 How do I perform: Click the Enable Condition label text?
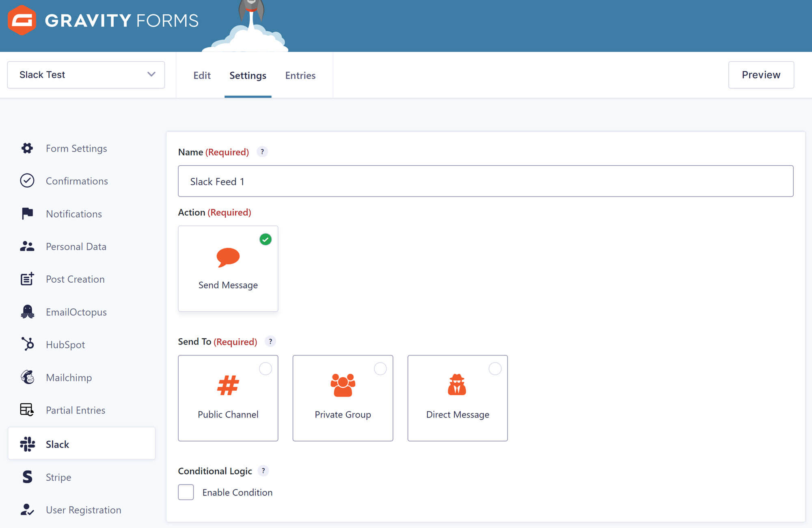pyautogui.click(x=238, y=492)
